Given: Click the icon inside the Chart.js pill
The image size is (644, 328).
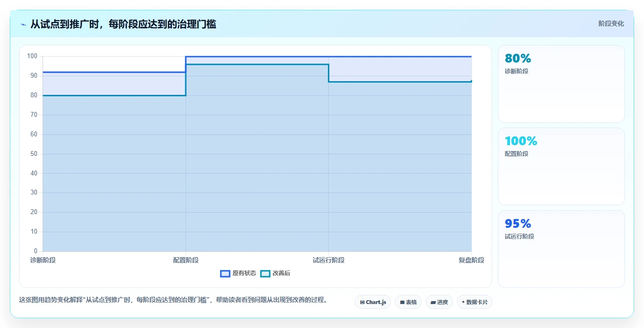Looking at the screenshot, I should (x=362, y=302).
